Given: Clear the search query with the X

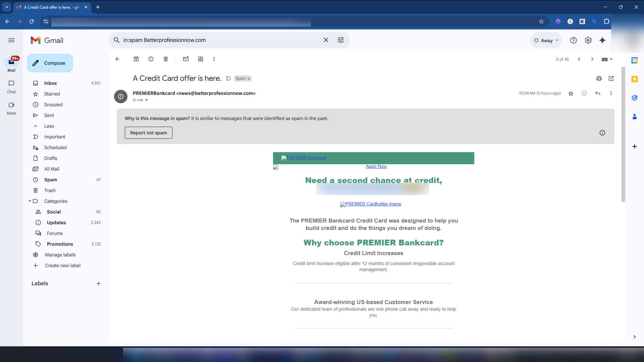Looking at the screenshot, I should click(x=326, y=40).
